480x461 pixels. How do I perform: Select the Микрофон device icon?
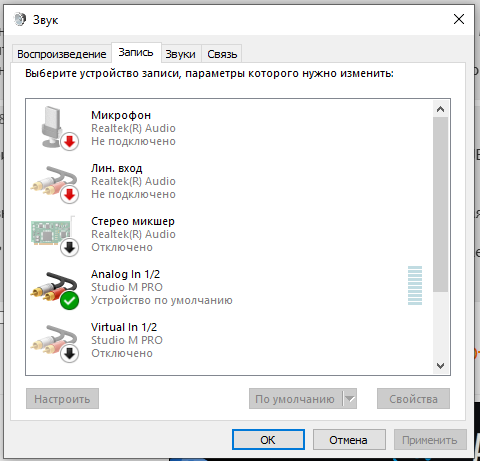tap(55, 128)
